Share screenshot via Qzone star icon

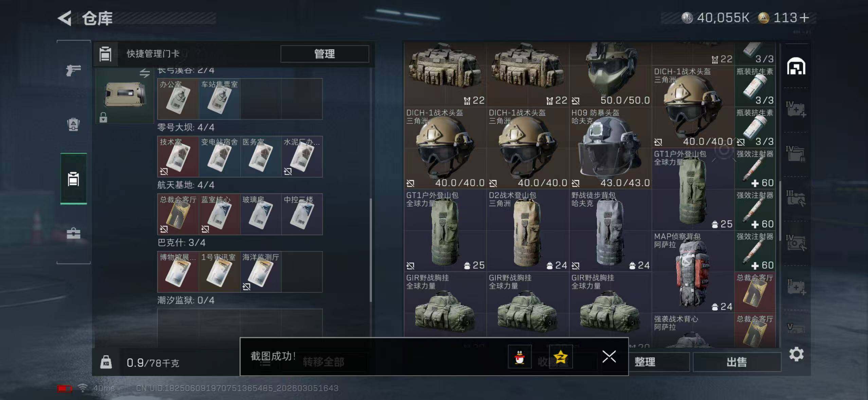coord(561,357)
